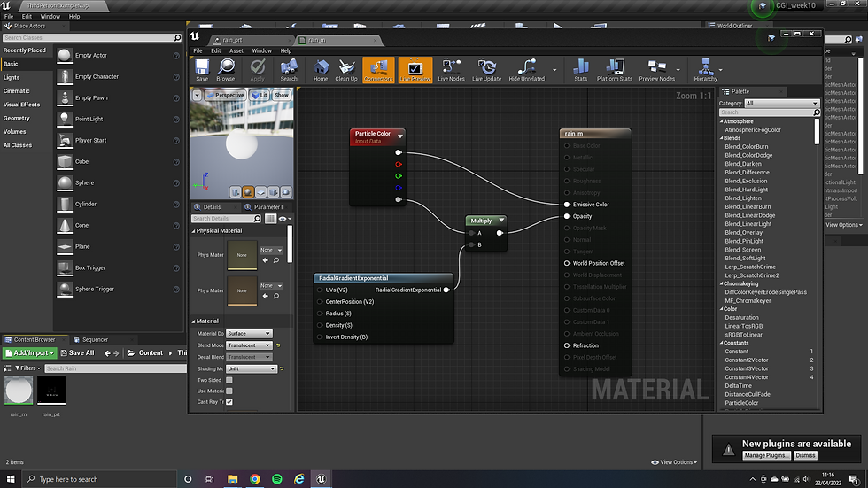Click the Save icon in material editor toolbar

click(x=202, y=70)
